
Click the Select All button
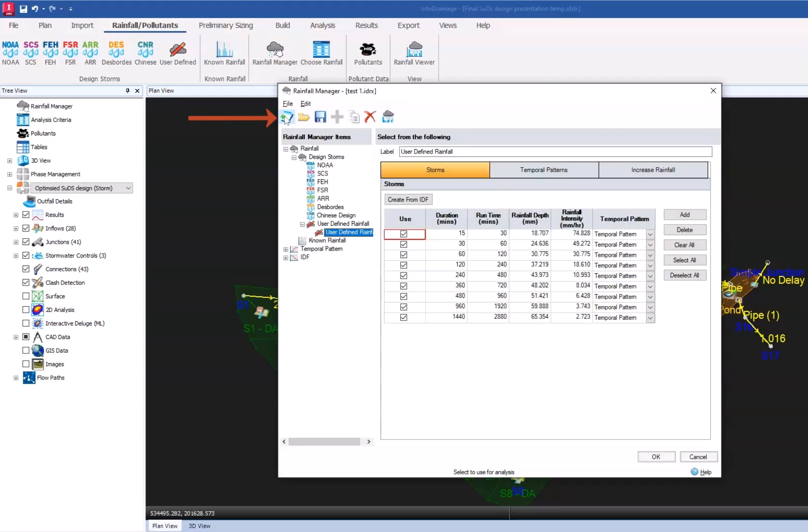pos(684,260)
